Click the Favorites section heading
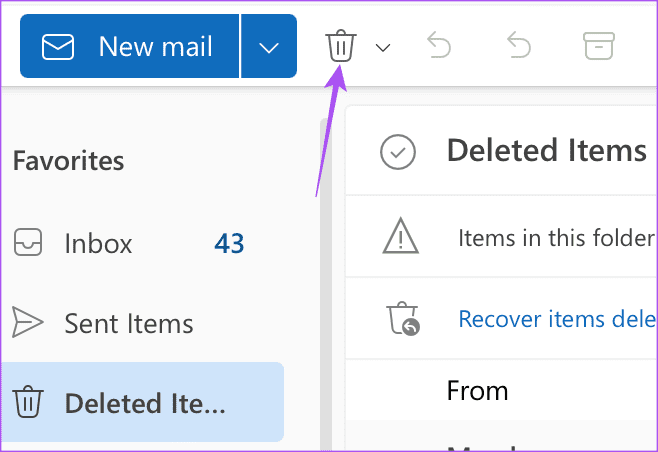The width and height of the screenshot is (658, 452). click(x=68, y=160)
